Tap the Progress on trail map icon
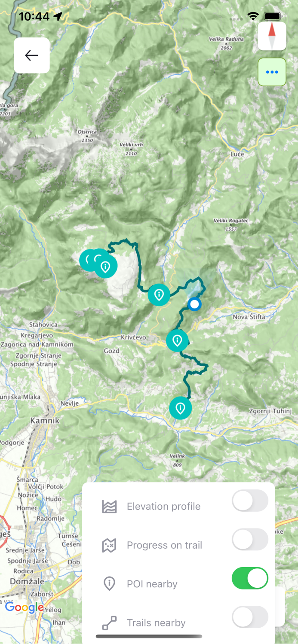This screenshot has height=644, width=298. pos(109,546)
